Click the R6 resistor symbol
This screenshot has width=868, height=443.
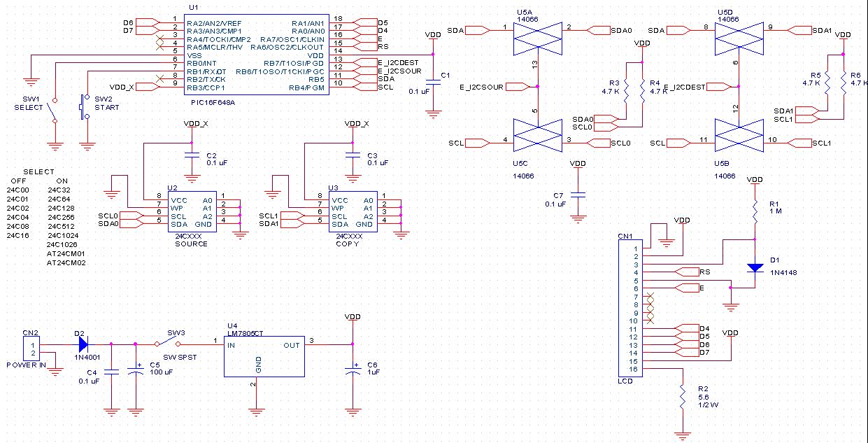[844, 83]
